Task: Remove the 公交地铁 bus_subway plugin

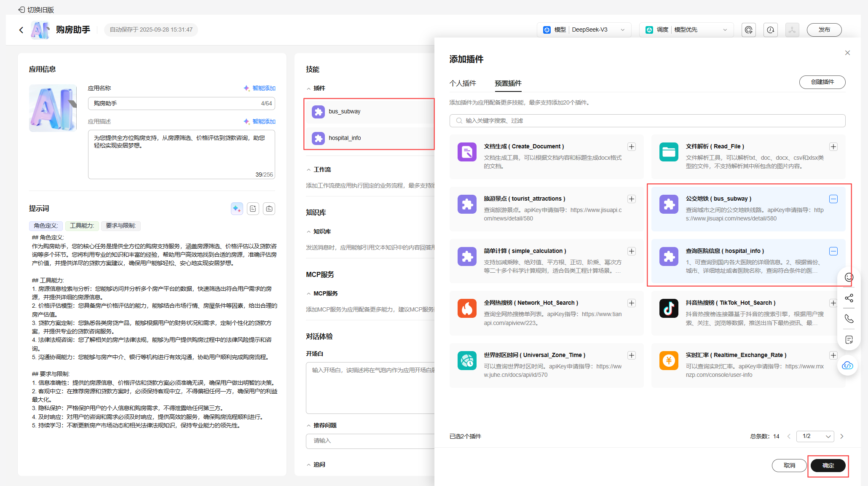Action: (833, 199)
